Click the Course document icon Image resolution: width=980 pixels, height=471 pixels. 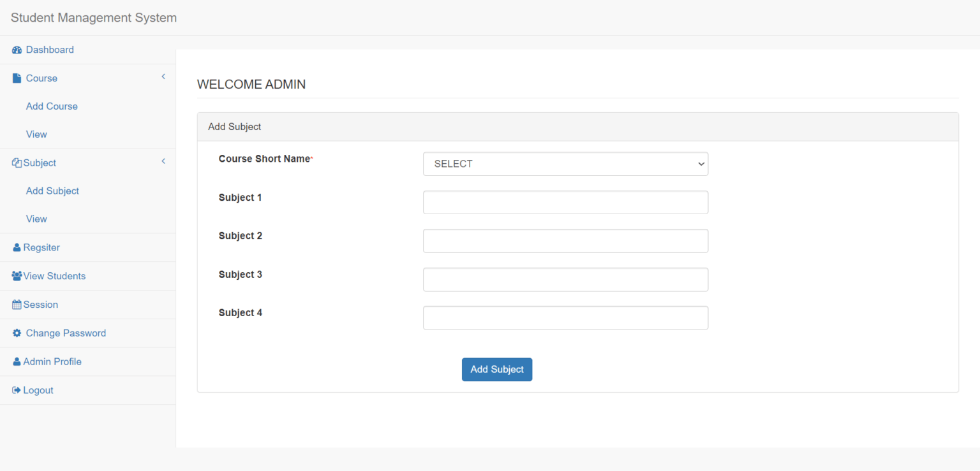point(16,78)
